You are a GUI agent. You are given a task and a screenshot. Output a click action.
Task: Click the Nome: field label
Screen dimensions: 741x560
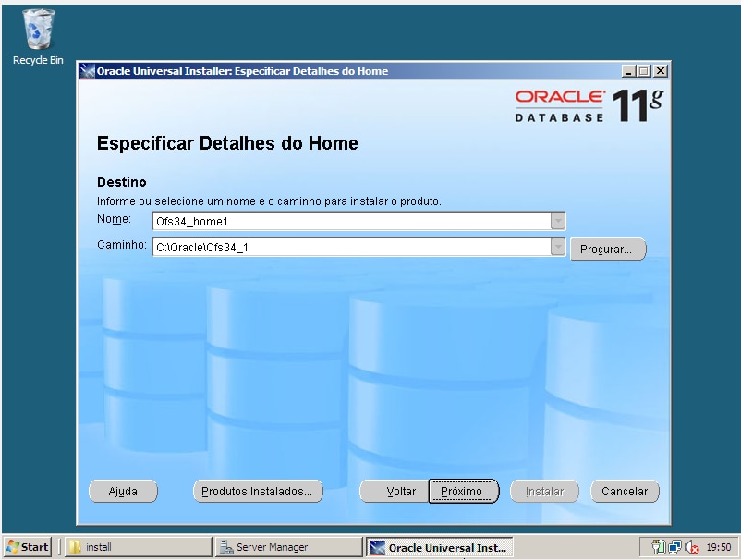point(114,219)
